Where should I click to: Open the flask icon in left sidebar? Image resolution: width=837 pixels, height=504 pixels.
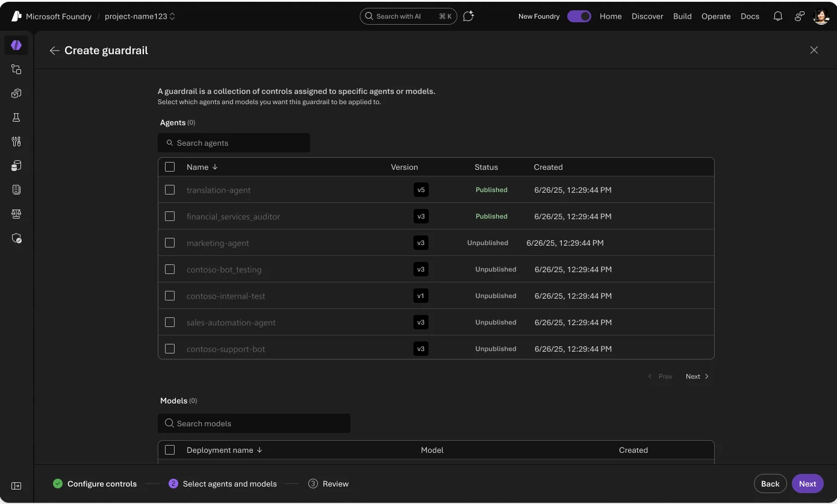16,117
